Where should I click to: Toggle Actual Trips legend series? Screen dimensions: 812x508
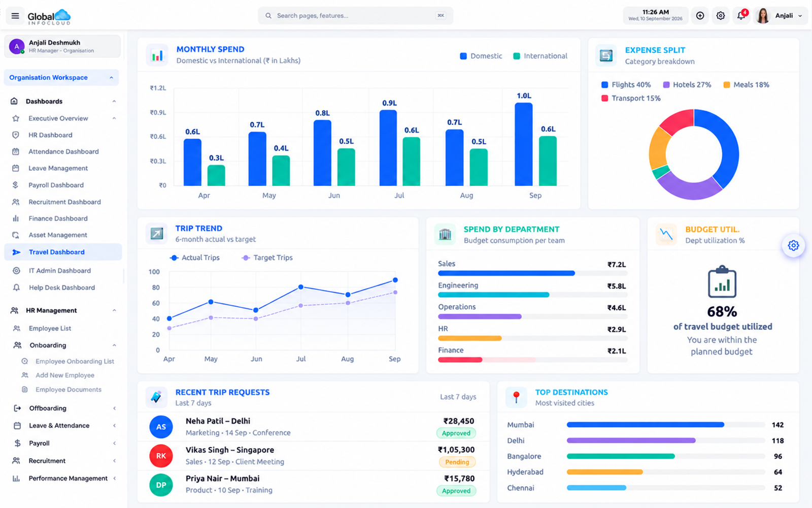(x=195, y=258)
